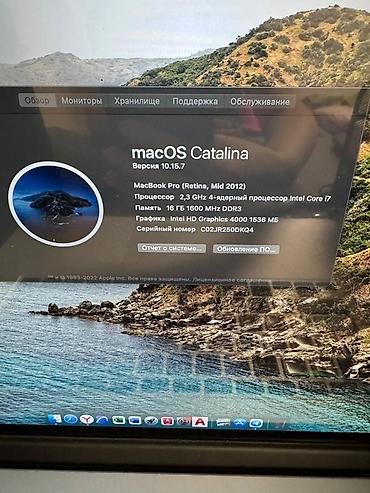The height and width of the screenshot is (493, 370).
Task: Go to the Поддержка tab
Action: [195, 101]
